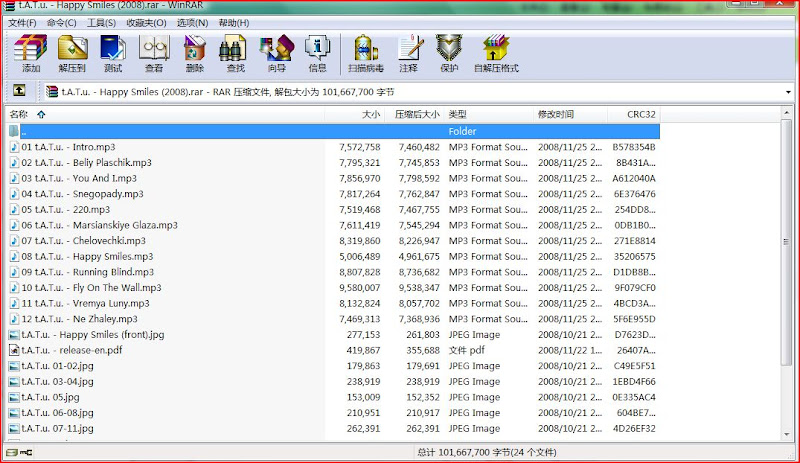Viewport: 800px width, 463px height.
Task: Sort by Modified (修改时间) column header
Action: (570, 114)
